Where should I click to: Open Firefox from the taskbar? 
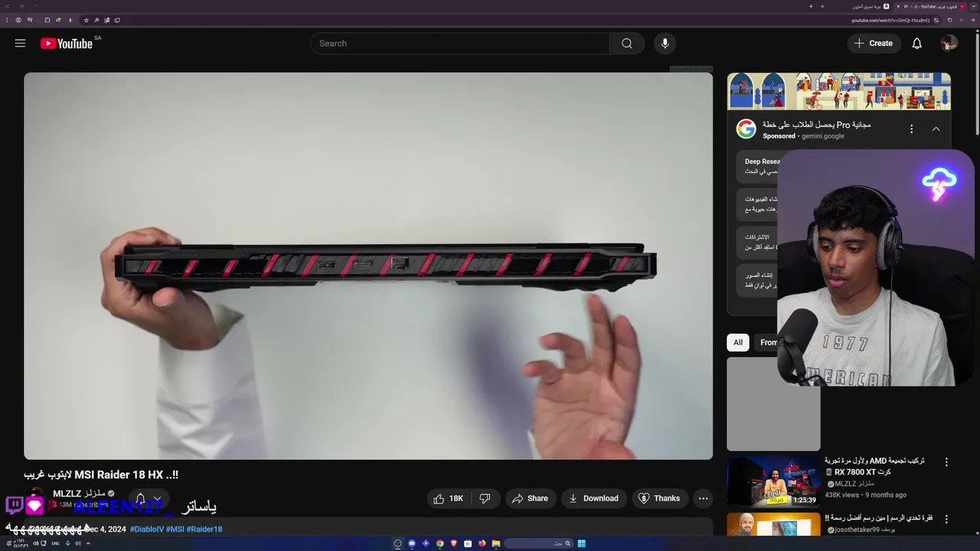pyautogui.click(x=482, y=543)
